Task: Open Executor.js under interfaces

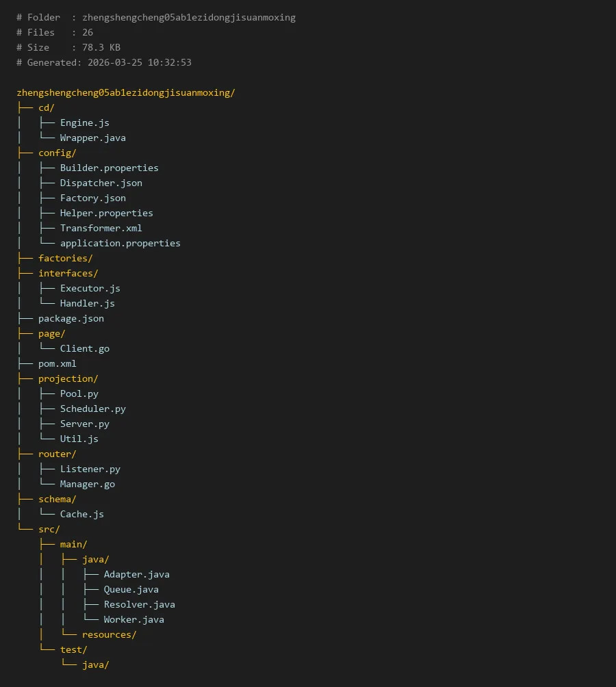Action: (x=90, y=288)
